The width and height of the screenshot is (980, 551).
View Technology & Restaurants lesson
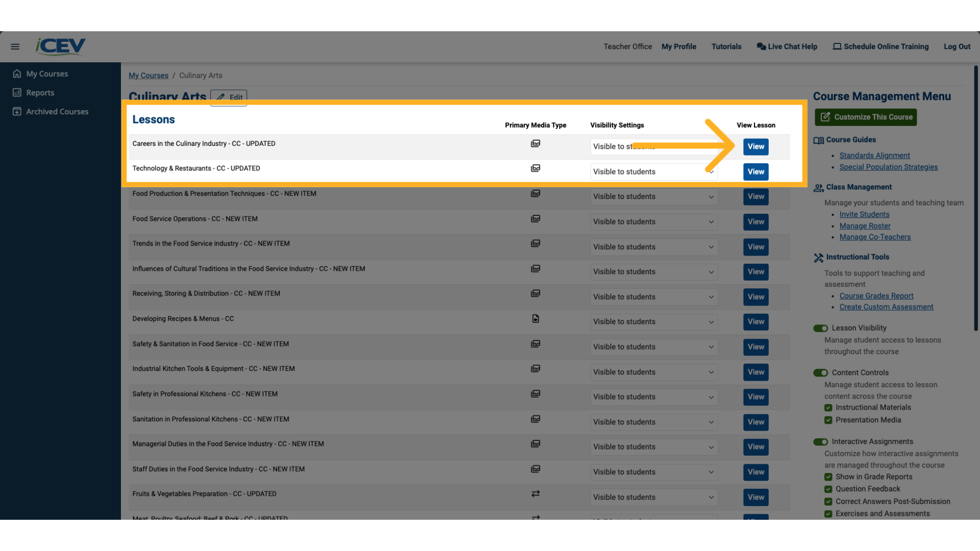click(x=756, y=172)
